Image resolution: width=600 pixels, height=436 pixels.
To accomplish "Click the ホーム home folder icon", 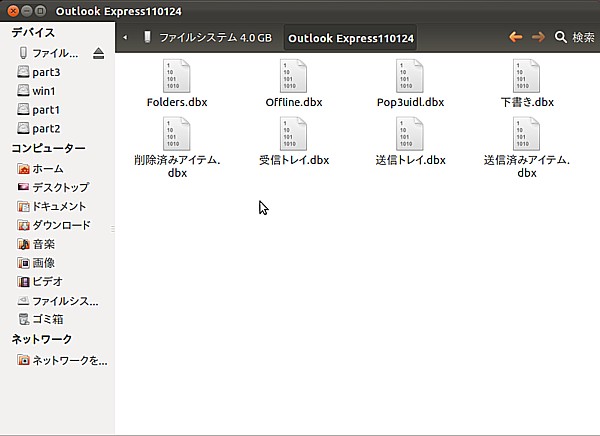I will [23, 168].
